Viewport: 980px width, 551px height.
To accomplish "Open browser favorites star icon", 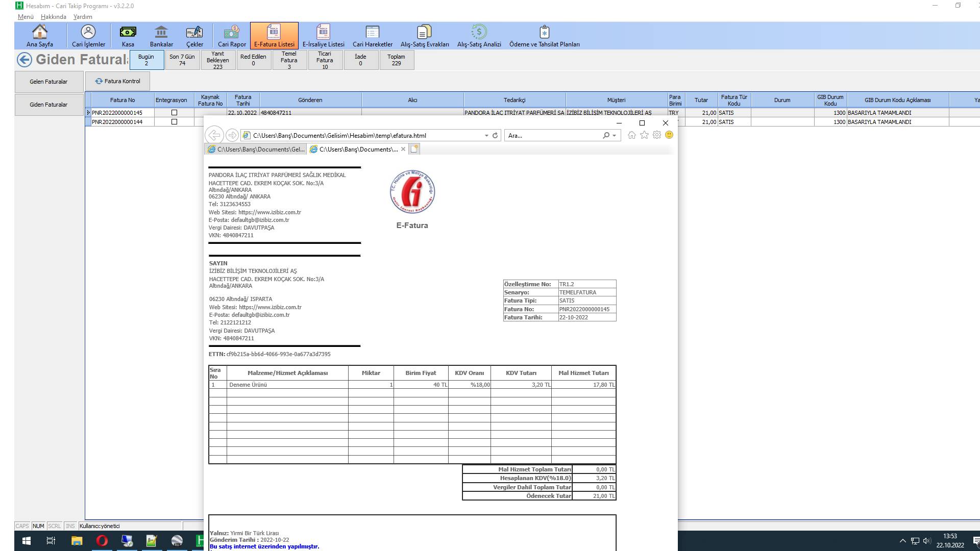I will (644, 135).
